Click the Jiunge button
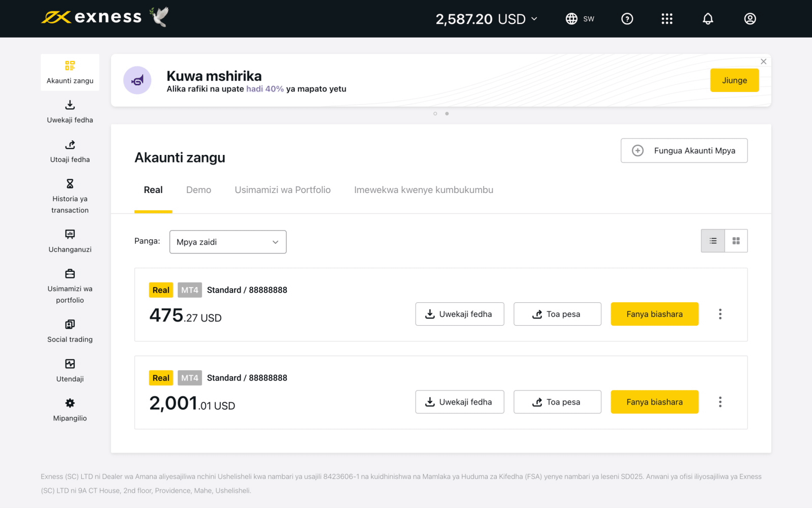This screenshot has height=508, width=812. pos(734,80)
